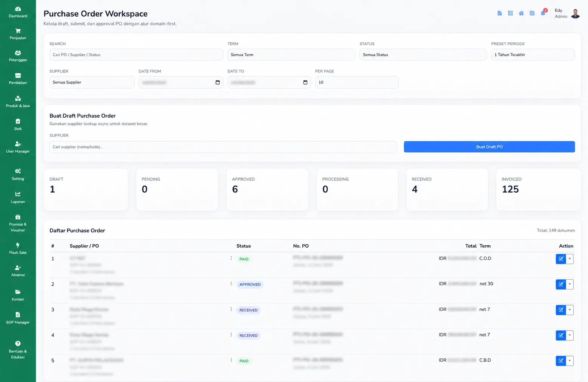Click the Buat Draft PO button
The width and height of the screenshot is (588, 382).
[x=489, y=147]
